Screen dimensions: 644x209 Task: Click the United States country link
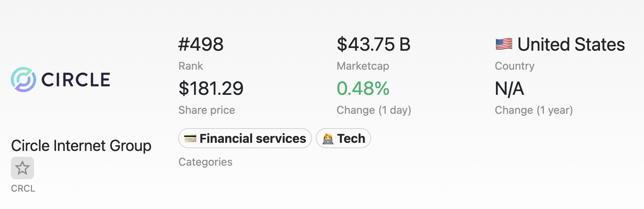(x=571, y=45)
